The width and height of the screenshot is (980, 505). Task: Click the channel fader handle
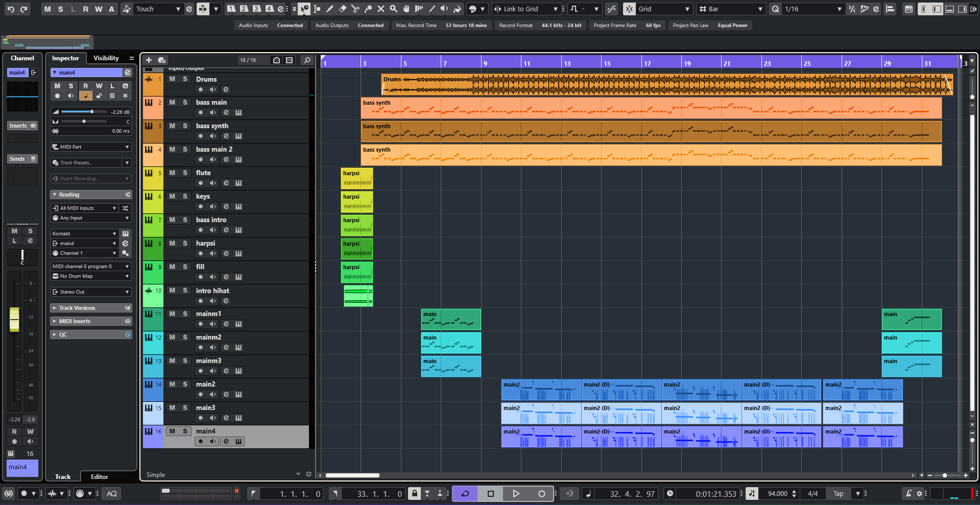(x=14, y=319)
